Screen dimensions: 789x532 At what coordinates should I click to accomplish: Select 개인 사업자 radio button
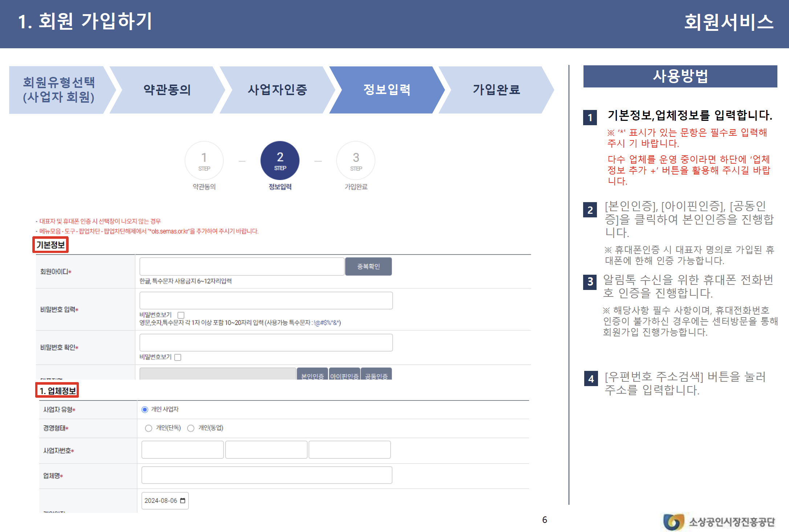(145, 409)
